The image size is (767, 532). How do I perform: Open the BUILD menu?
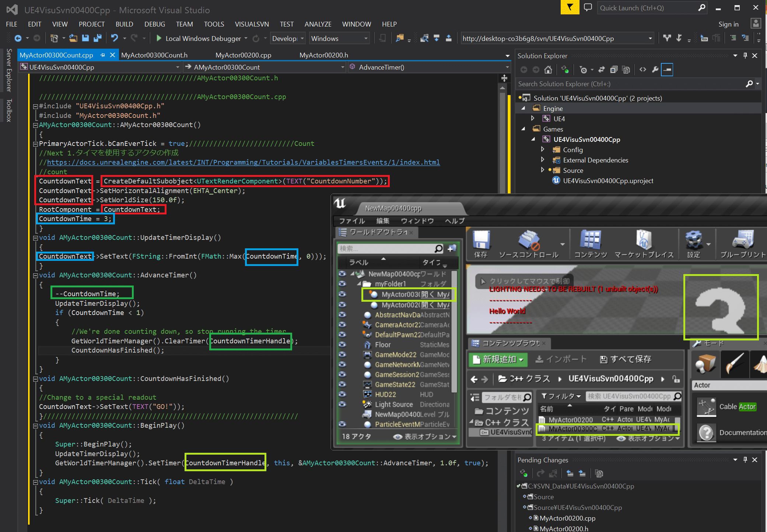[x=124, y=24]
